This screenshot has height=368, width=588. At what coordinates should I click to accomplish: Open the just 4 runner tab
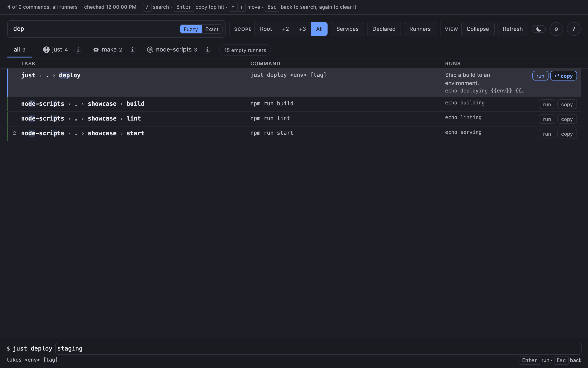(55, 50)
